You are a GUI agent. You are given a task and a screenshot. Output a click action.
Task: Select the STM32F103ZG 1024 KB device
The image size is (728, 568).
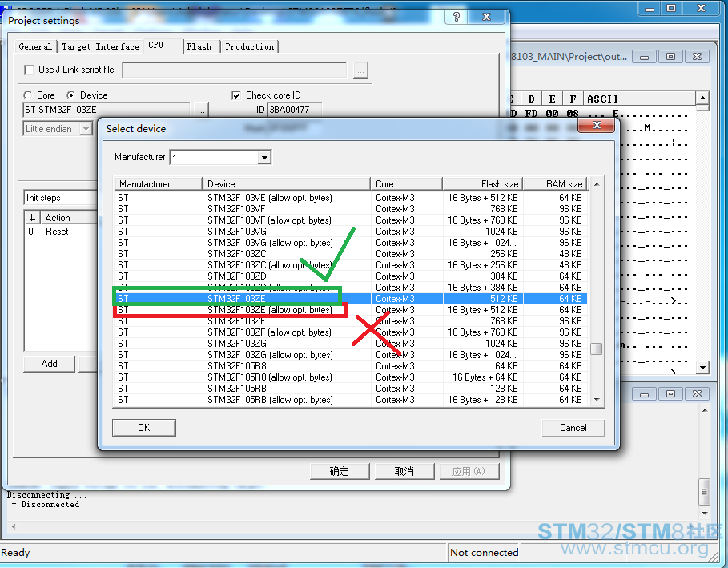click(351, 344)
